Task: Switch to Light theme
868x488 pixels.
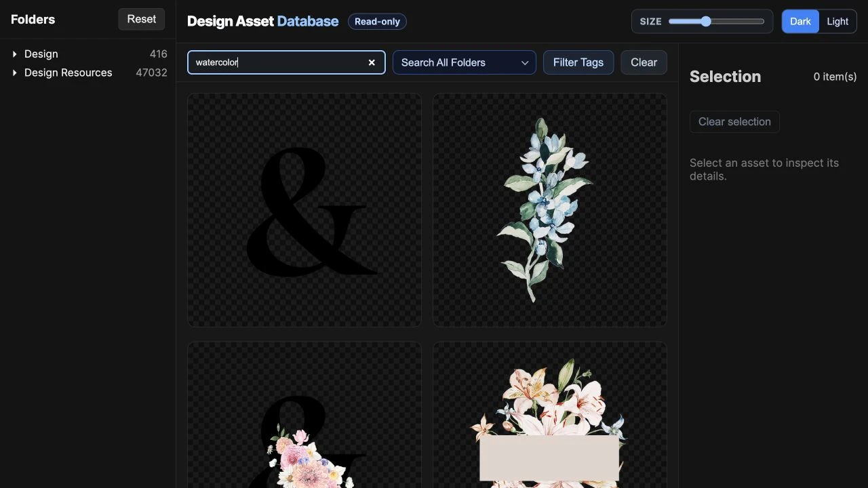Action: [837, 21]
